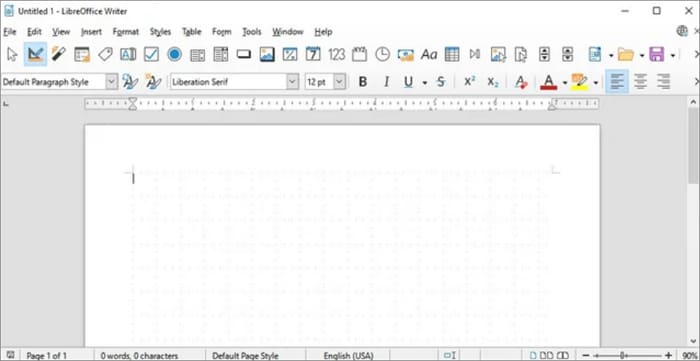Image resolution: width=700 pixels, height=361 pixels.
Task: Toggle Design Mode in form toolbar
Action: click(35, 54)
